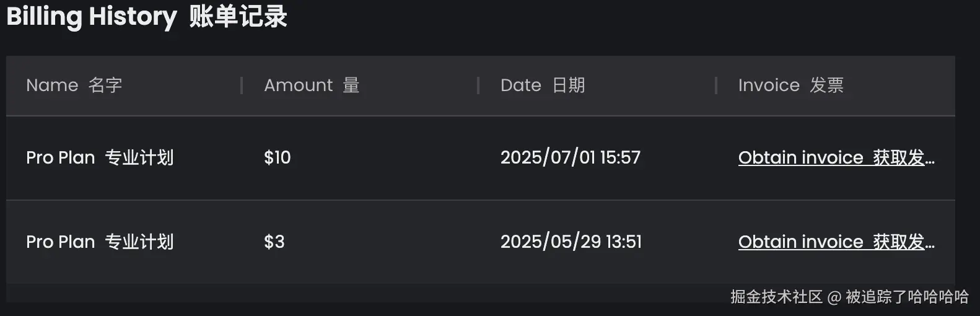Click the 掘金技术社区 watermark text
The width and height of the screenshot is (980, 316).
coord(776,297)
